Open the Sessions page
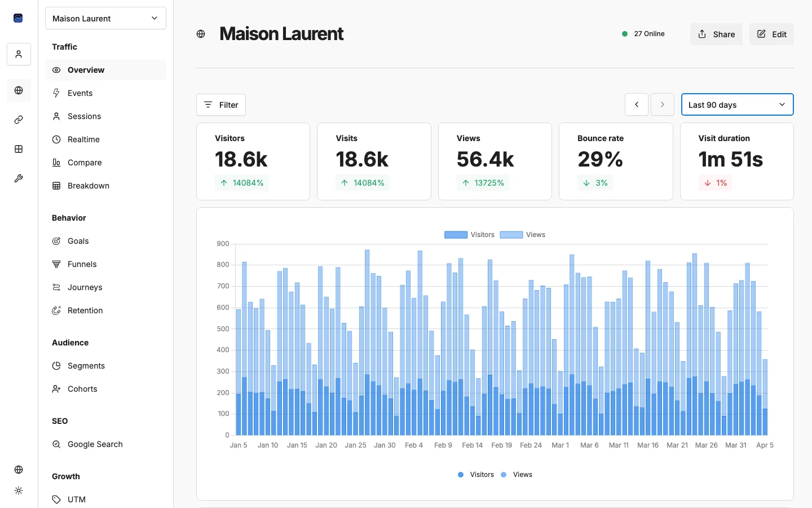This screenshot has height=508, width=812. 105,116
